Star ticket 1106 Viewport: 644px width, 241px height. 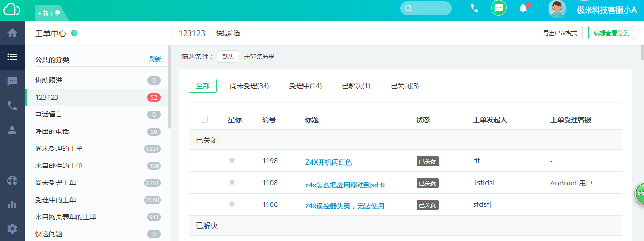coord(232,204)
